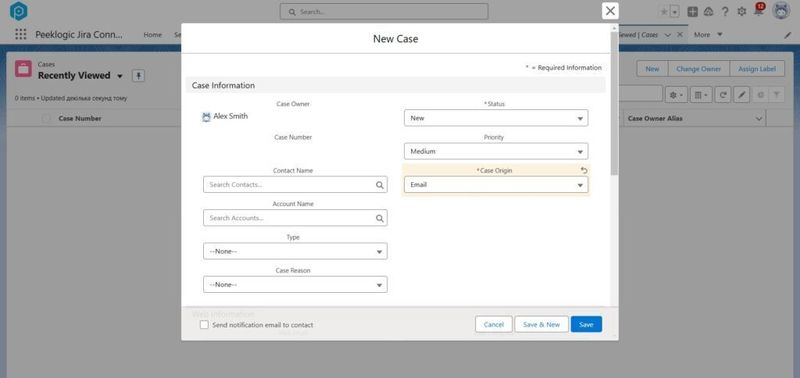Save the new case
The width and height of the screenshot is (800, 378).
point(586,324)
